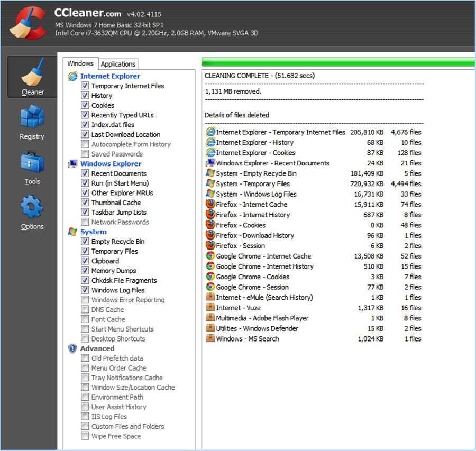Image resolution: width=476 pixels, height=451 pixels.
Task: Uncheck Empty Recycle Bin checkbox
Action: click(85, 242)
